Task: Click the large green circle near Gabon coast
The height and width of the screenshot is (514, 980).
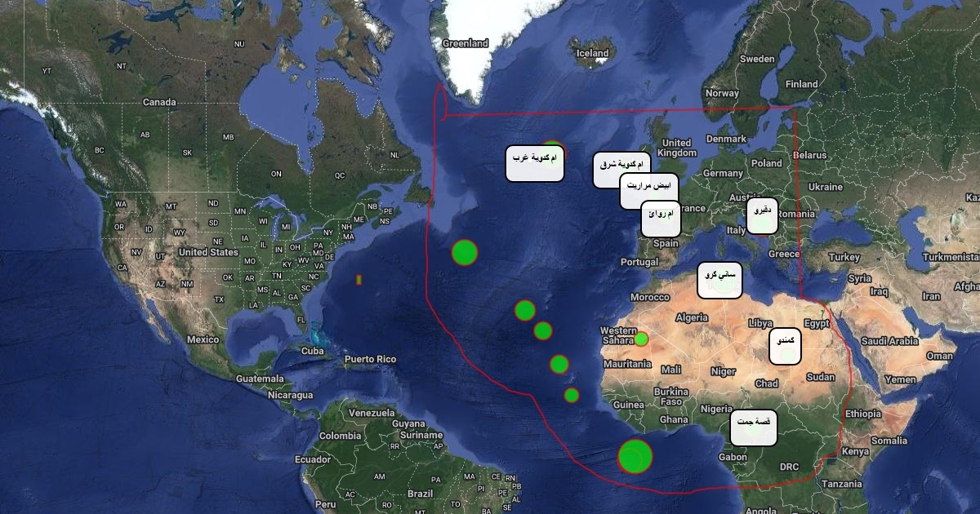Action: 635,456
